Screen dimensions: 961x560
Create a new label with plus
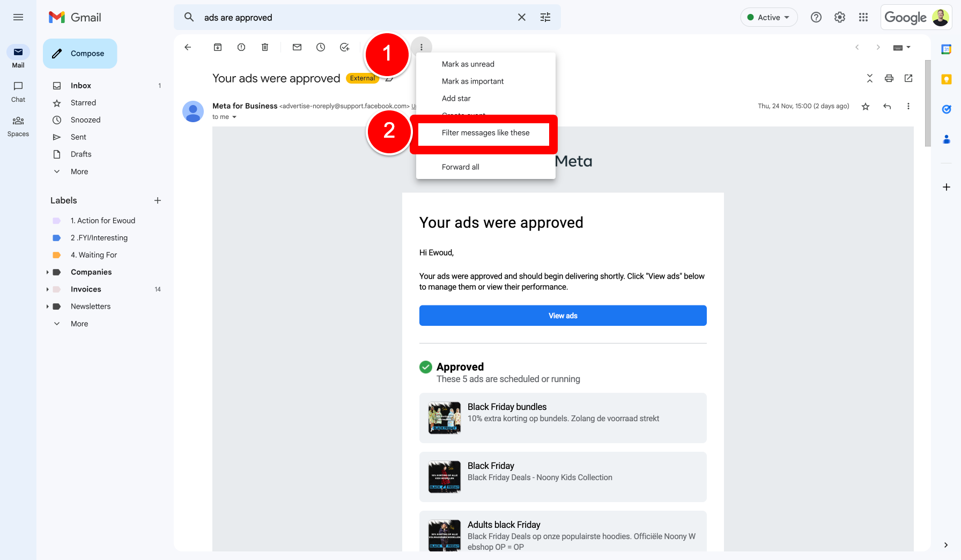click(158, 200)
